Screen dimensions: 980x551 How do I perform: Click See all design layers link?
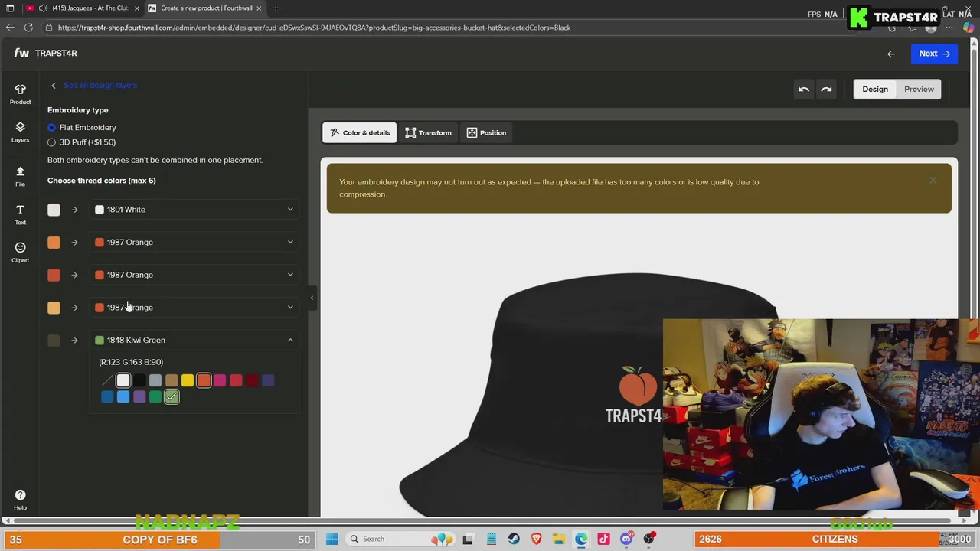pyautogui.click(x=100, y=85)
